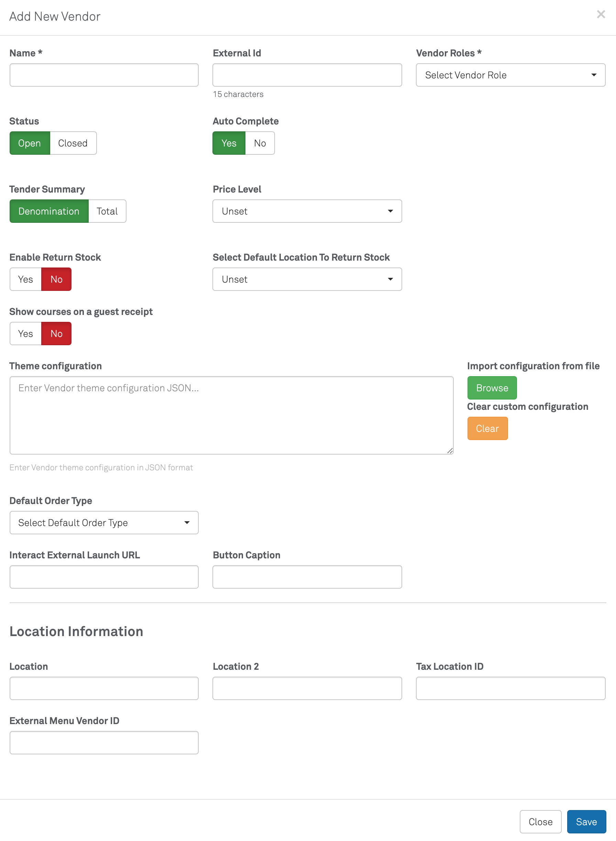This screenshot has width=616, height=841.
Task: Focus the Interact External Launch URL field
Action: [x=104, y=577]
